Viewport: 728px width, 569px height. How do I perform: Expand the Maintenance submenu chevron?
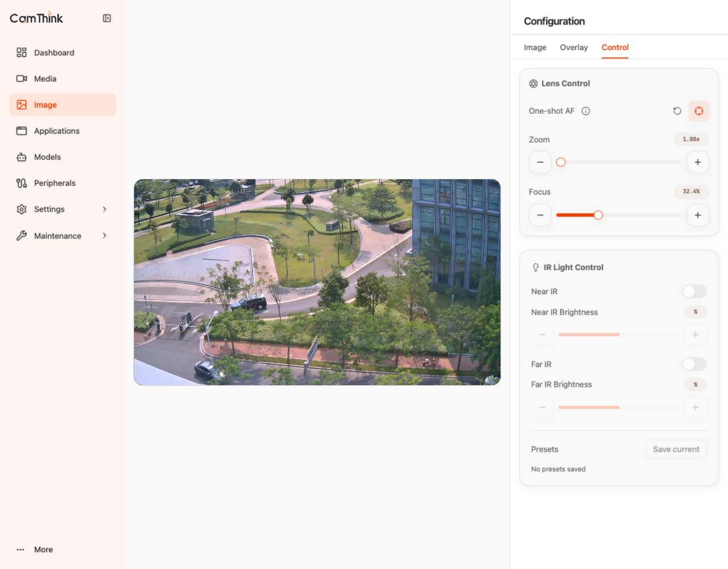click(x=105, y=236)
